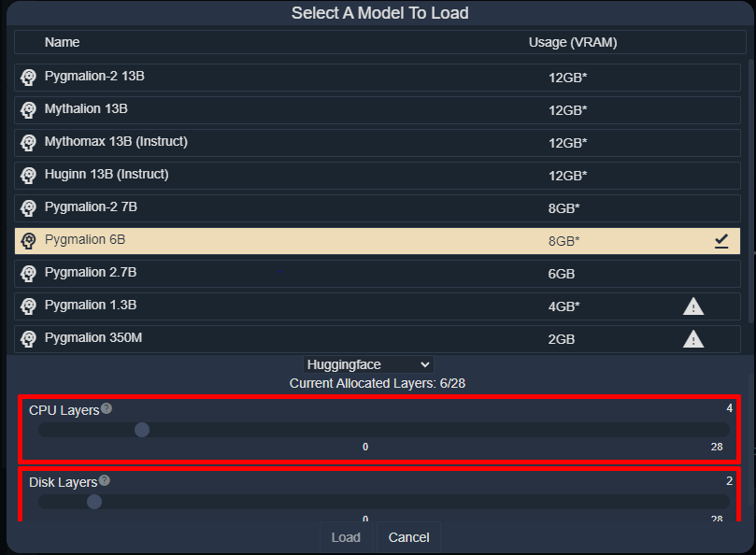Image resolution: width=756 pixels, height=555 pixels.
Task: Click the robot icon for Mythomax 13B (Instruct)
Action: pos(27,143)
